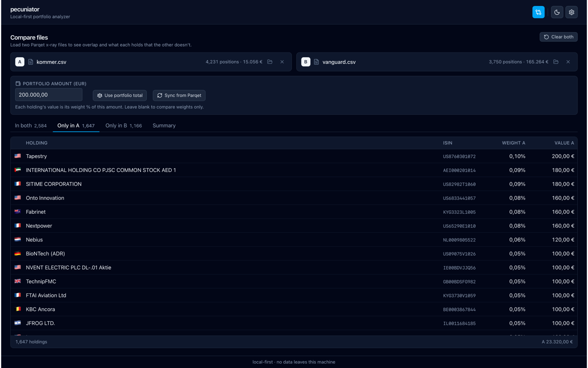Click the UK flag beside TechnipFMC
This screenshot has height=368, width=588.
[x=18, y=281]
